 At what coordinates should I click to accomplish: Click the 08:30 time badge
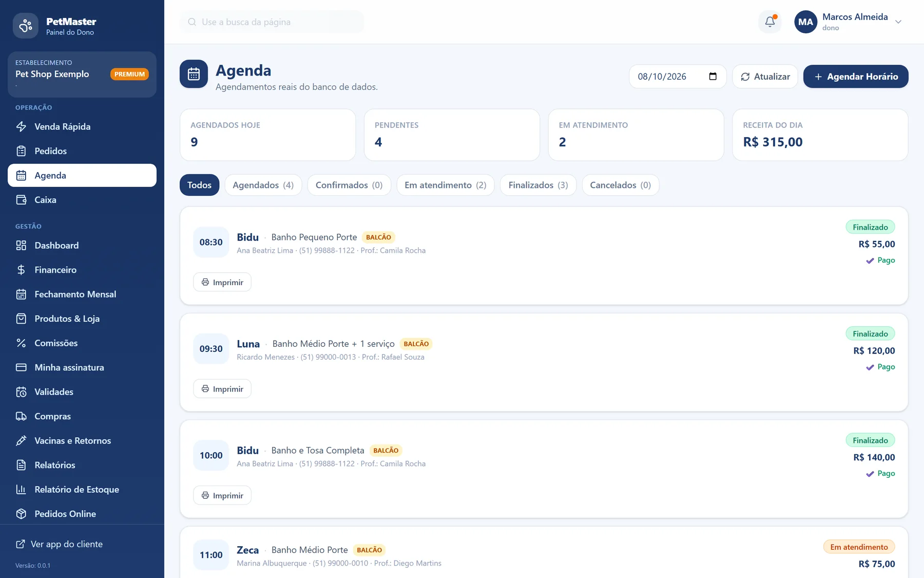tap(211, 242)
